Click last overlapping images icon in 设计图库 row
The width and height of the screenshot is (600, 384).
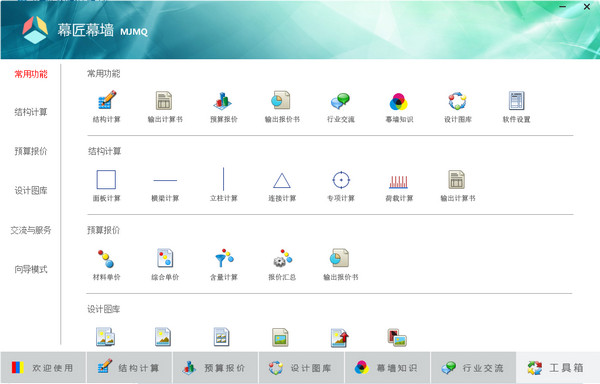[397, 338]
